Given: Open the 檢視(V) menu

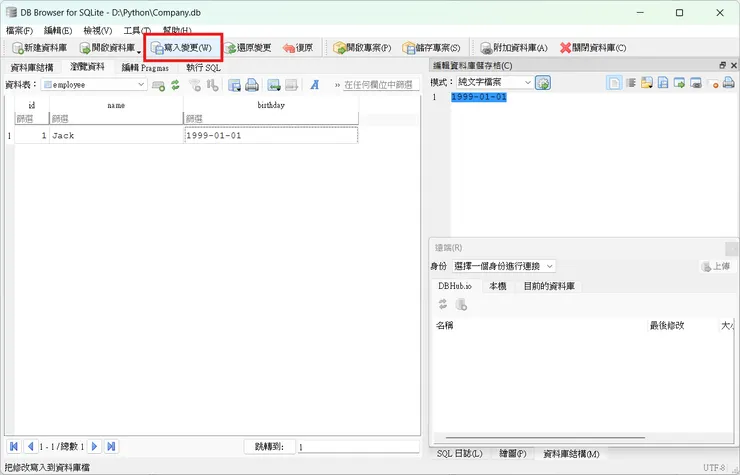Looking at the screenshot, I should pos(98,31).
